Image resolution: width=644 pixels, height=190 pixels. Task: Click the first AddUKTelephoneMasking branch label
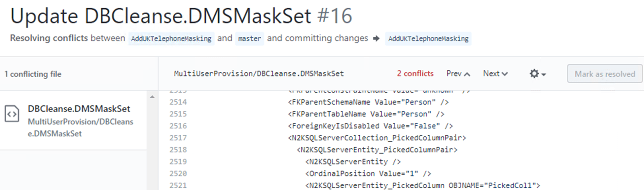click(x=171, y=39)
